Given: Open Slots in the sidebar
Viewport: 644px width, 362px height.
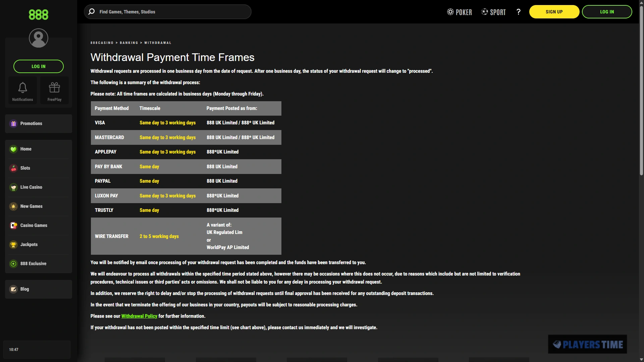Looking at the screenshot, I should 25,168.
